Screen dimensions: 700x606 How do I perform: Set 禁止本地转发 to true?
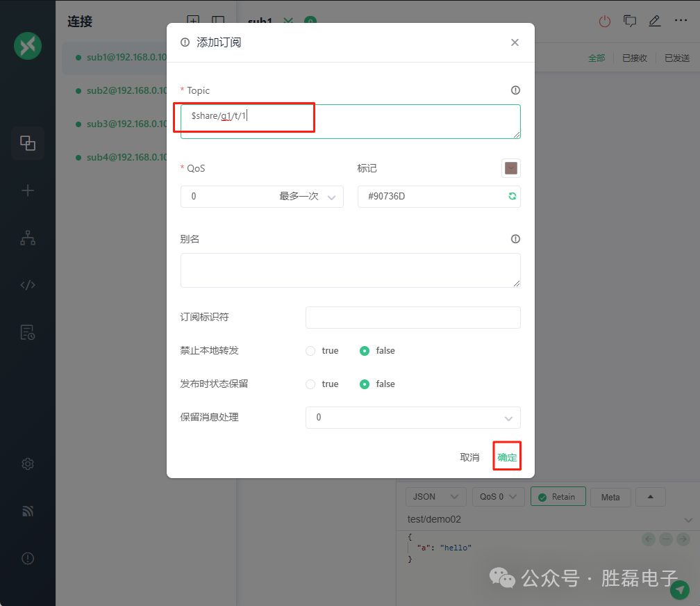coord(310,351)
